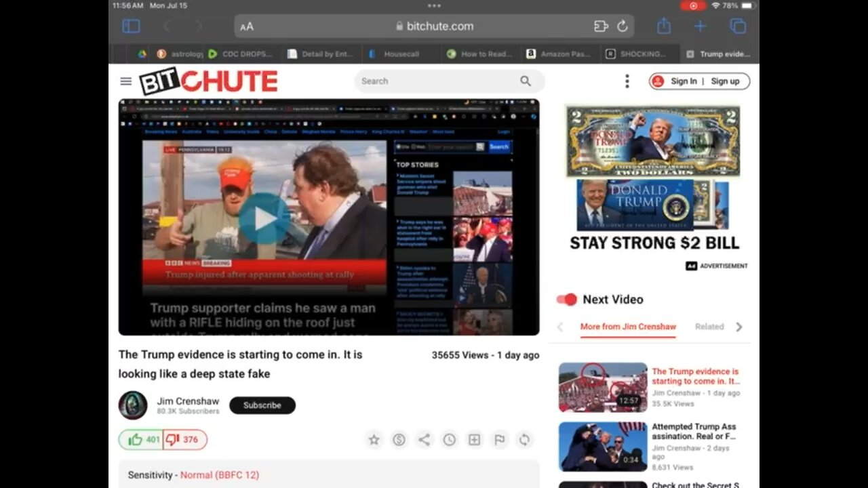The image size is (868, 488).
Task: Click the bitchute.com address bar
Action: (434, 26)
